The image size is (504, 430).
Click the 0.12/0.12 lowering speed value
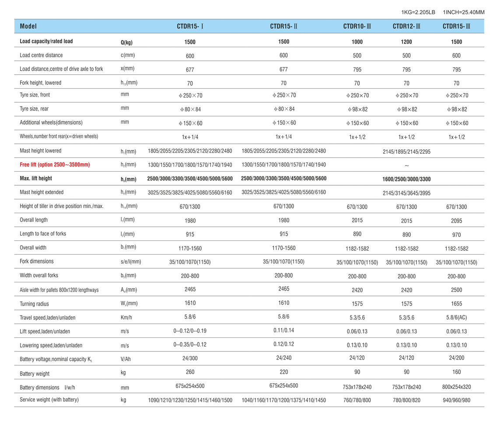click(284, 344)
